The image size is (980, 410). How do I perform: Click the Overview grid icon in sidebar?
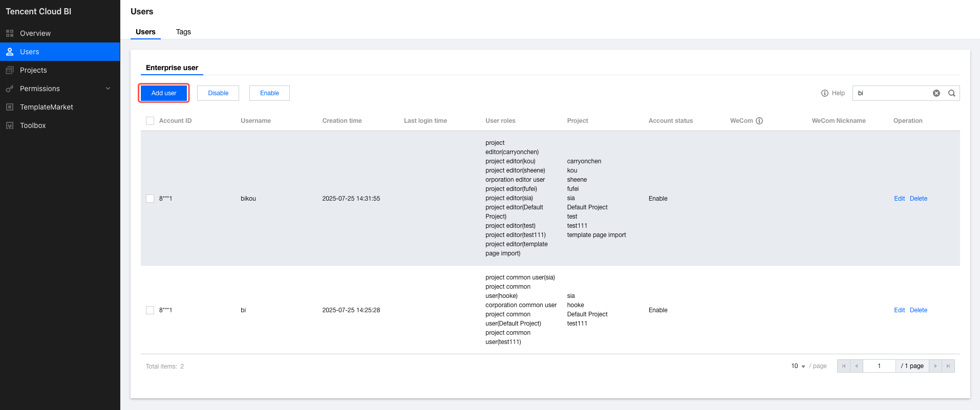click(x=10, y=33)
